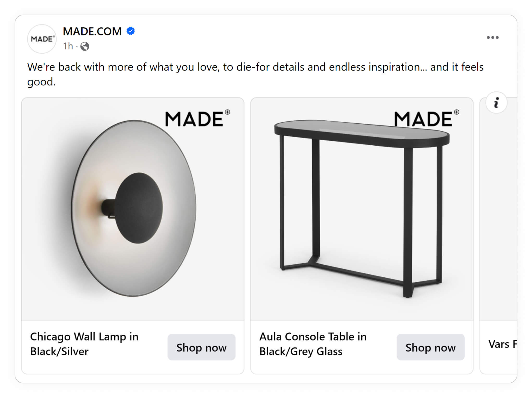Open the three-dot post options menu
This screenshot has height=398, width=532.
(x=492, y=38)
